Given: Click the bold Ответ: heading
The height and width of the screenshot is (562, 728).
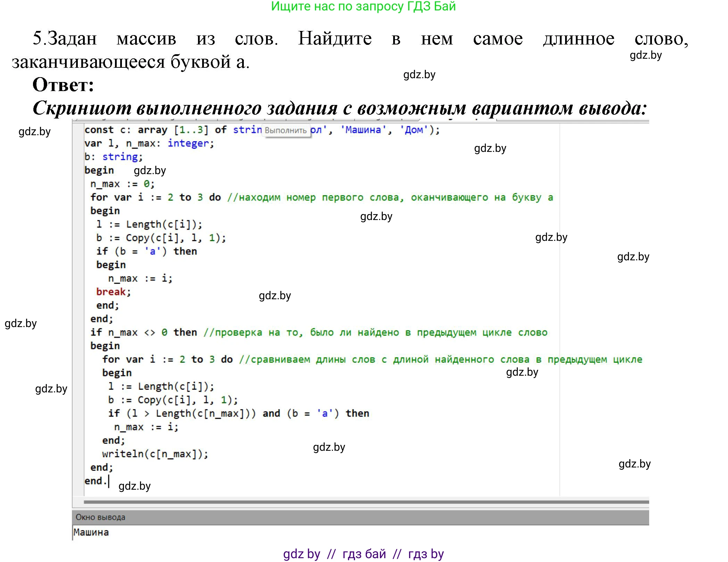Looking at the screenshot, I should pyautogui.click(x=63, y=84).
